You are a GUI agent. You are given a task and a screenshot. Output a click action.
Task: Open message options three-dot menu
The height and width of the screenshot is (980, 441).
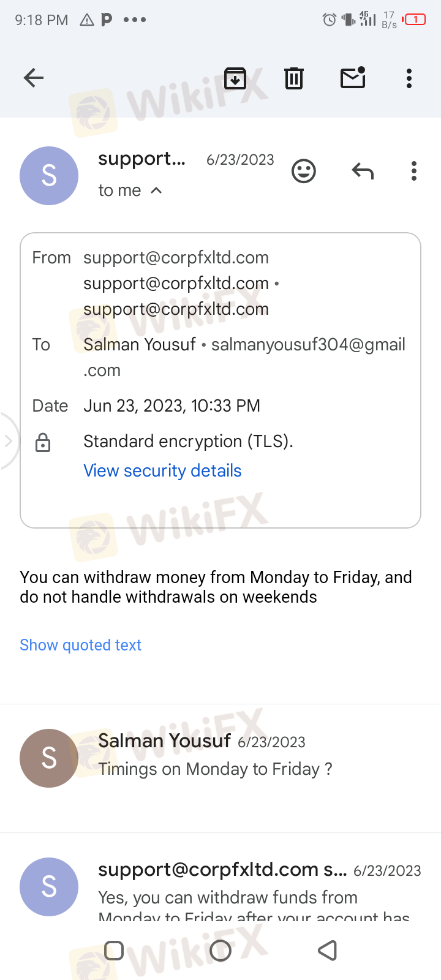pyautogui.click(x=414, y=171)
